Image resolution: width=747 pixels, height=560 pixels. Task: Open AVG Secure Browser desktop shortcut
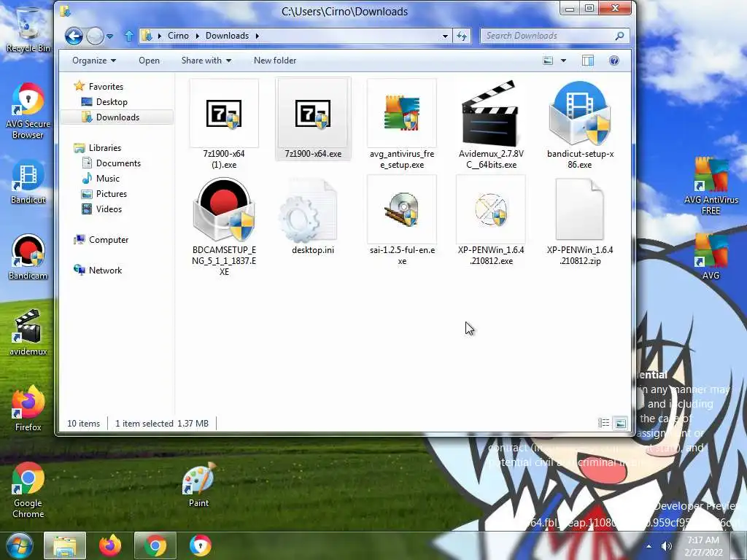(28, 111)
